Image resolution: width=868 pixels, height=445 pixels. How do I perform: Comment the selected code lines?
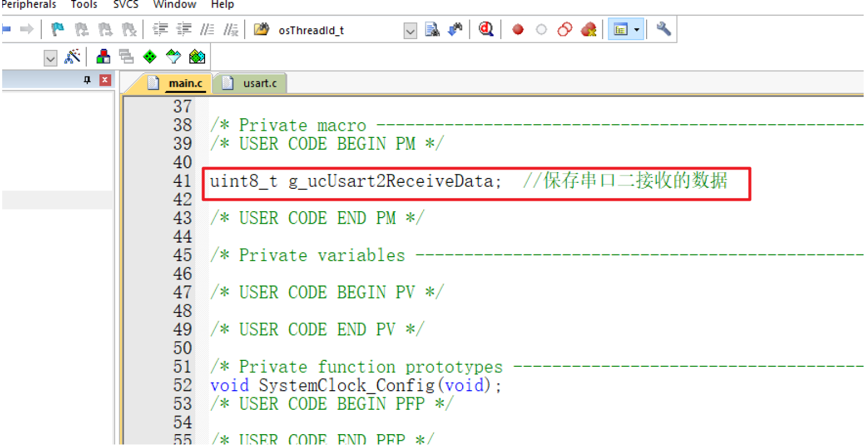(x=207, y=29)
